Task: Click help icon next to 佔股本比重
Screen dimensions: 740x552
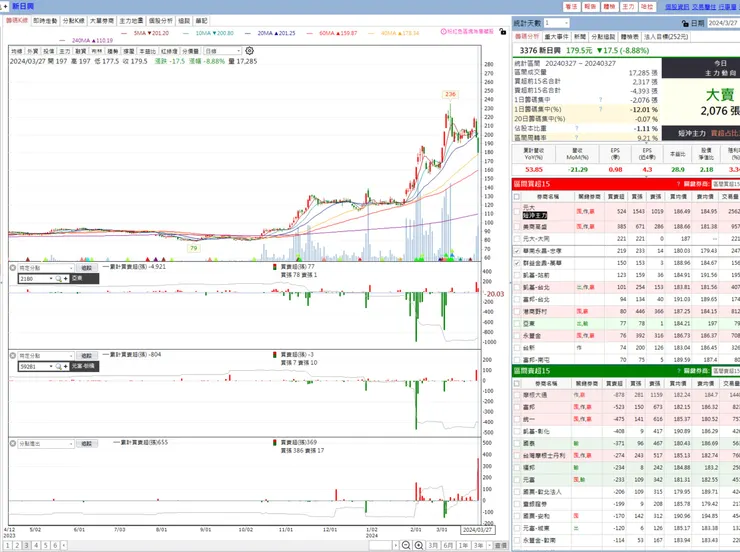Action: coord(577,128)
